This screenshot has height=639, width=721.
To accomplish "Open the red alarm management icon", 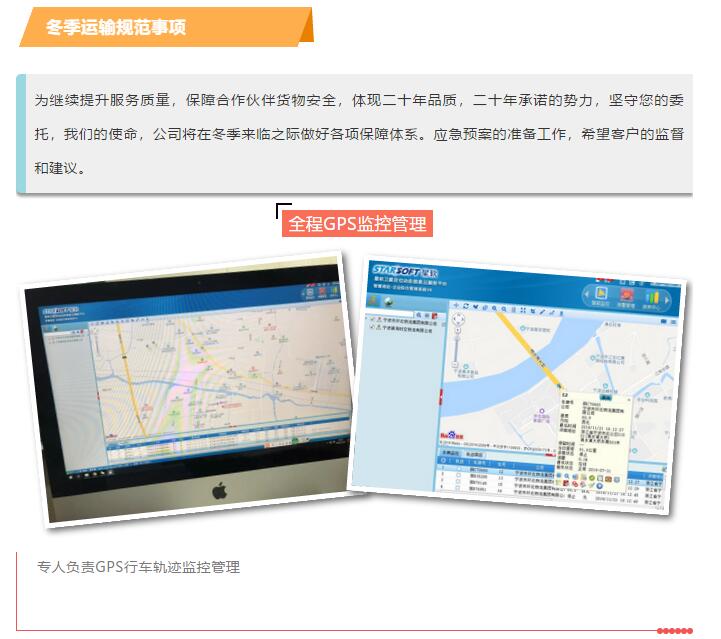I will [627, 296].
